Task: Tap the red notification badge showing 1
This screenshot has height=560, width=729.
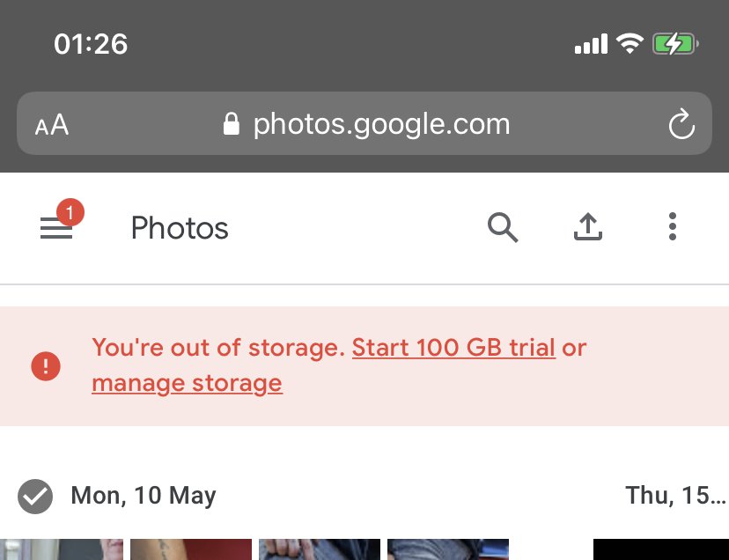Action: [70, 212]
